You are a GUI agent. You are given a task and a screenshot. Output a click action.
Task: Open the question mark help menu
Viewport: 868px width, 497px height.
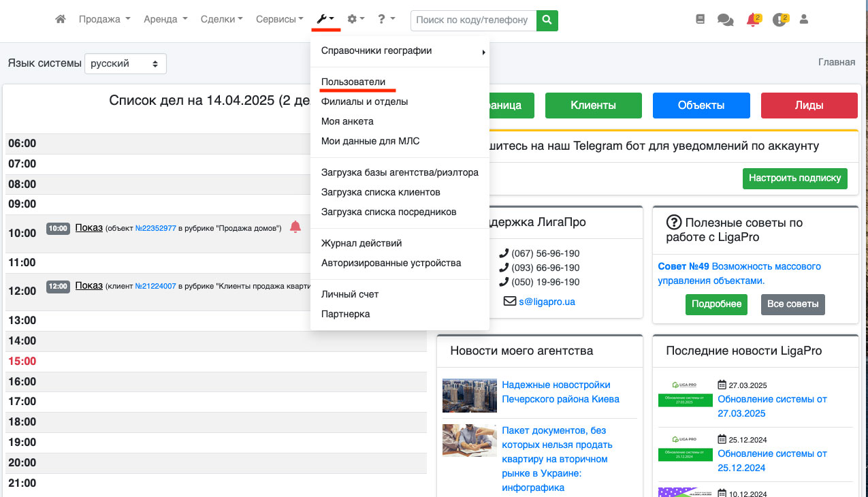(x=386, y=20)
